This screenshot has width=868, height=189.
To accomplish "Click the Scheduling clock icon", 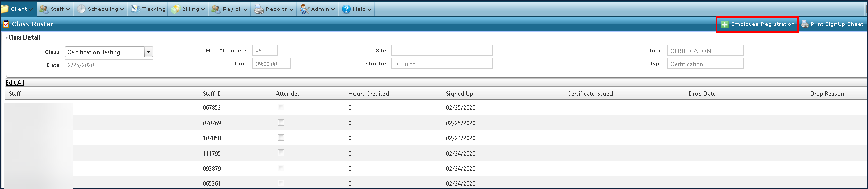I will click(81, 9).
